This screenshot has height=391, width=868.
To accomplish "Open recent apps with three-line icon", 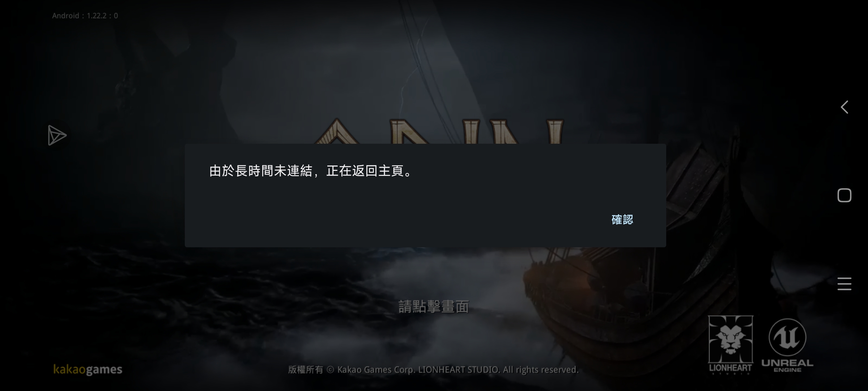I will 844,284.
